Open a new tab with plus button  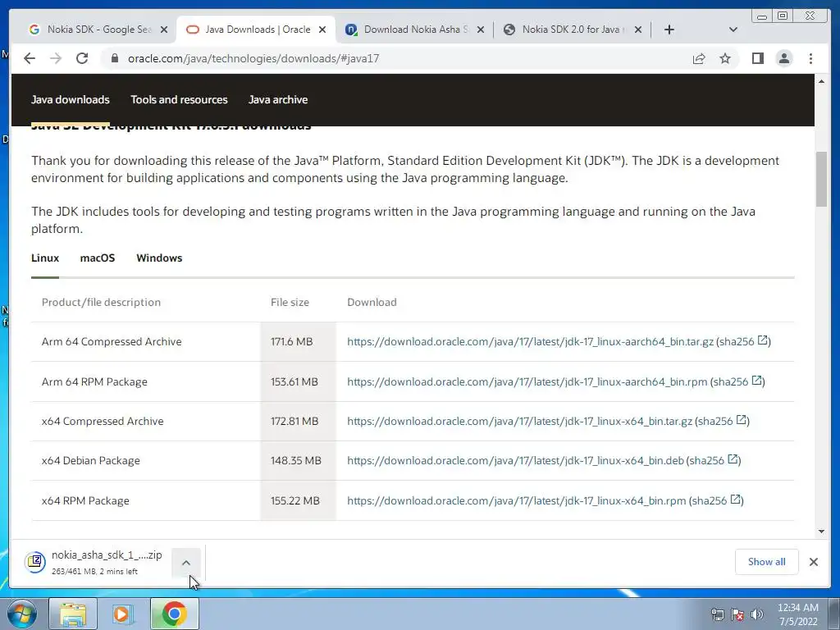(669, 30)
